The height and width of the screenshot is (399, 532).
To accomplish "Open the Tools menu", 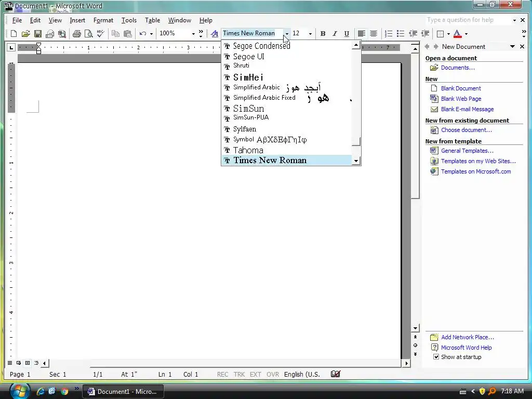I will click(x=129, y=20).
